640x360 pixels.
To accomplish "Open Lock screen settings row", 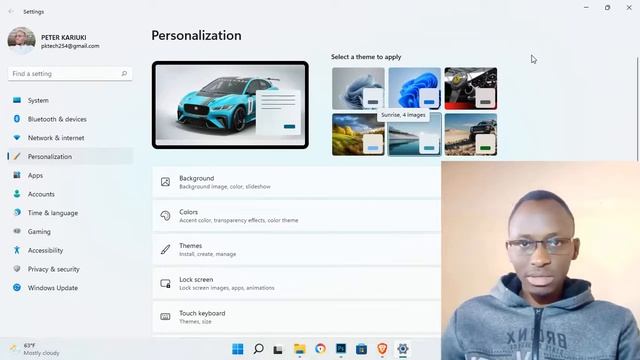I will (x=297, y=283).
